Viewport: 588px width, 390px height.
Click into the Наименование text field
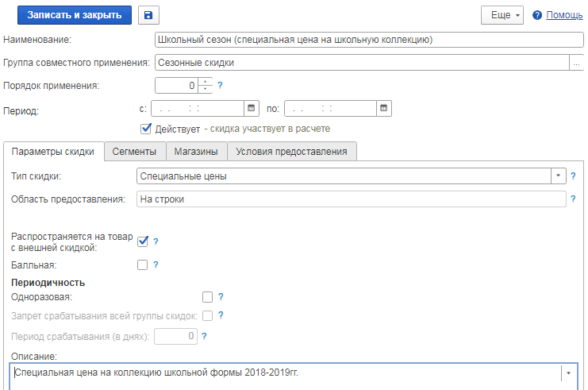point(369,40)
